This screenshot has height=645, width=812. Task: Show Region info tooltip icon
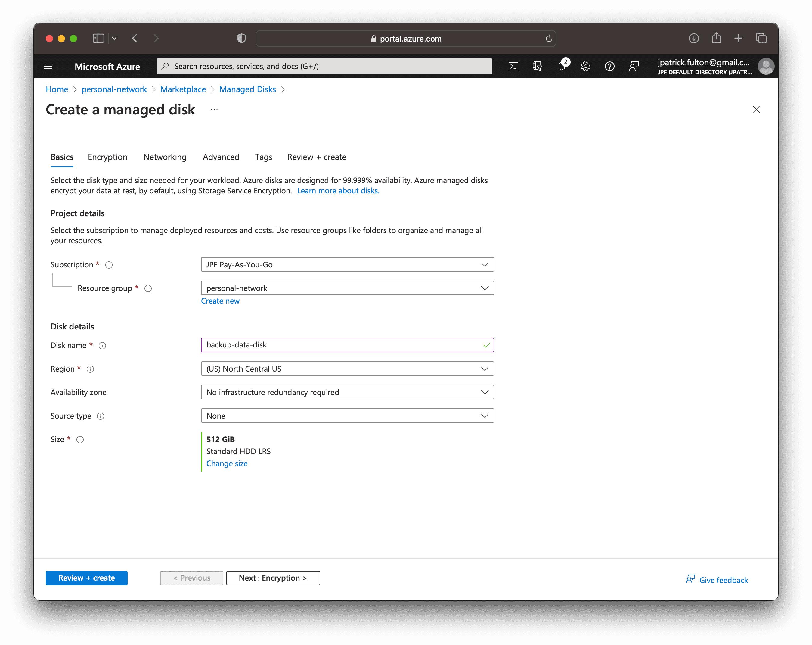(x=90, y=369)
